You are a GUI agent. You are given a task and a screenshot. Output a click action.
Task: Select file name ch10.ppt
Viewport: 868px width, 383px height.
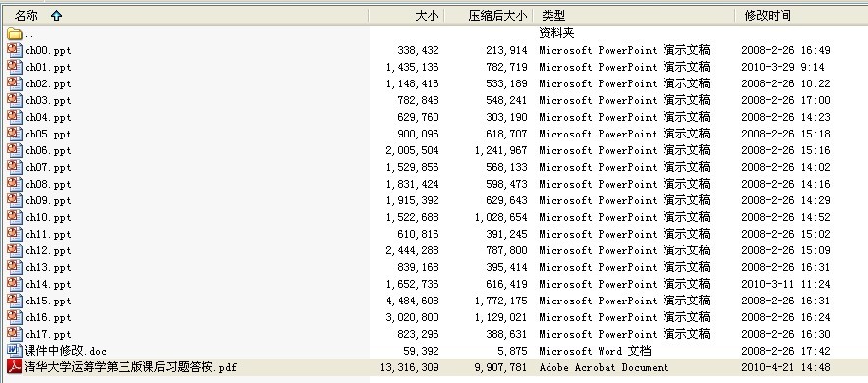pyautogui.click(x=47, y=217)
